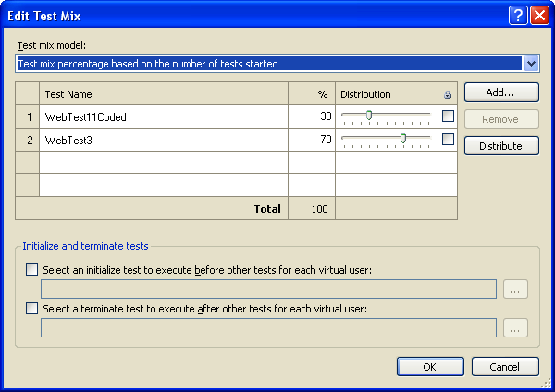Screen dimensions: 555x392
Task: Open the dialog help question mark button
Action: (x=518, y=16)
